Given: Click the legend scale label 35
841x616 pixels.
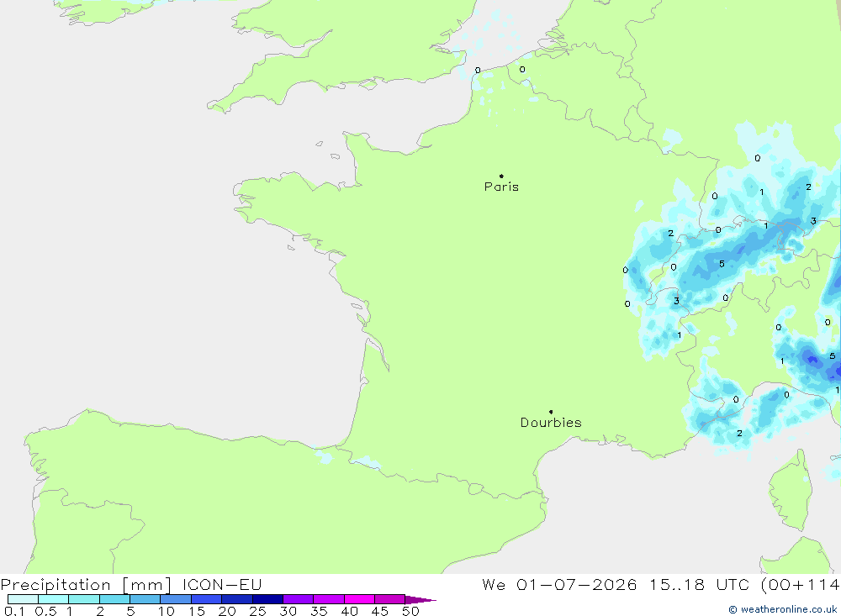Looking at the screenshot, I should coord(319,611).
